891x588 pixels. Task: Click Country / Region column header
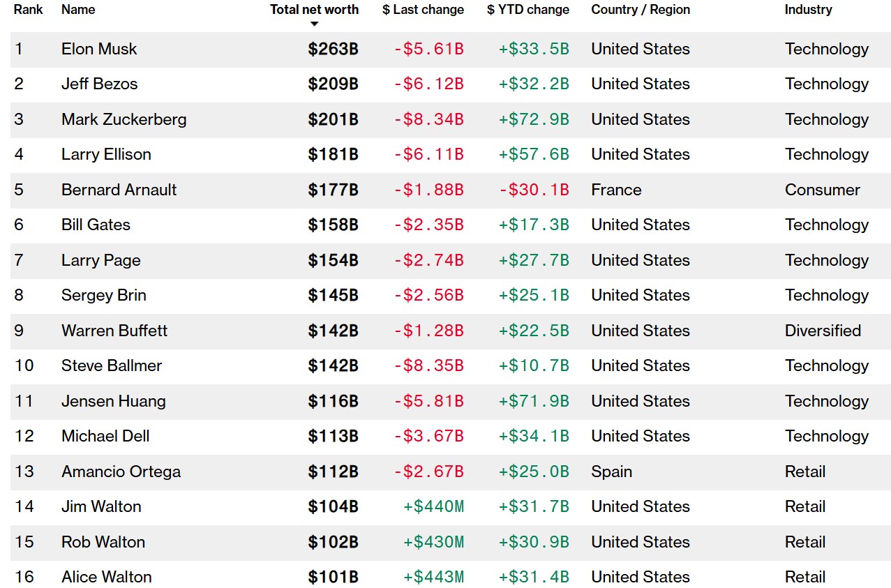[640, 10]
